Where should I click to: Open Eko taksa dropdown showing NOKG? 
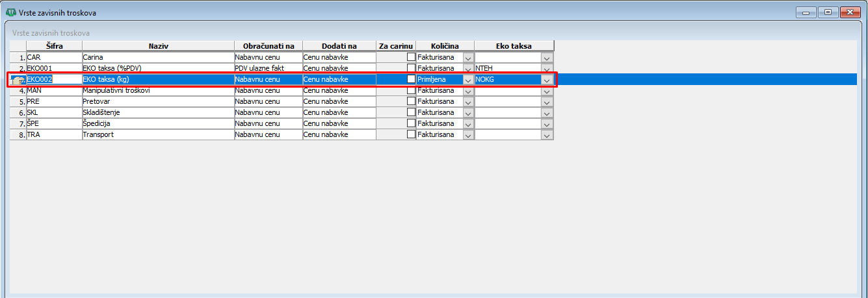547,80
